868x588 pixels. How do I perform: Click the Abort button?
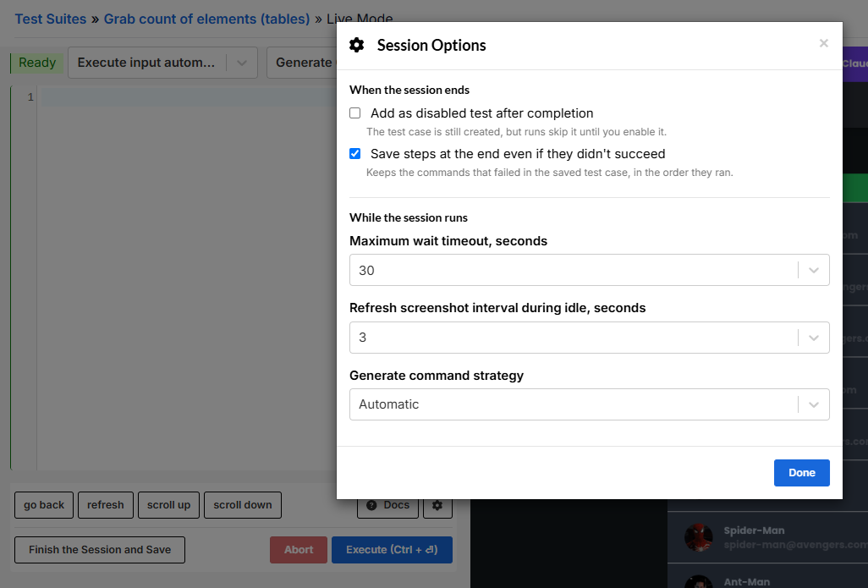tap(299, 550)
